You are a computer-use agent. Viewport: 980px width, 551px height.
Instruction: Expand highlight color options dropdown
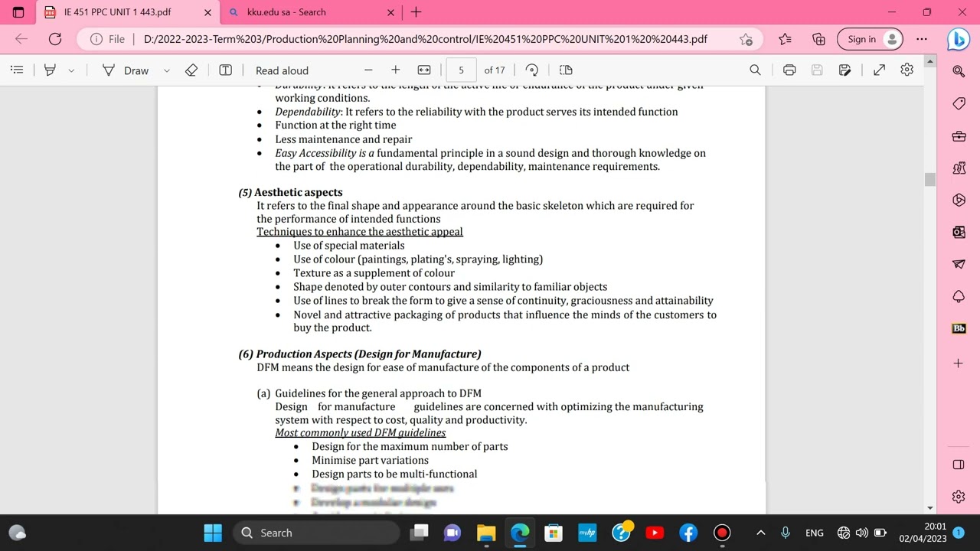click(71, 70)
